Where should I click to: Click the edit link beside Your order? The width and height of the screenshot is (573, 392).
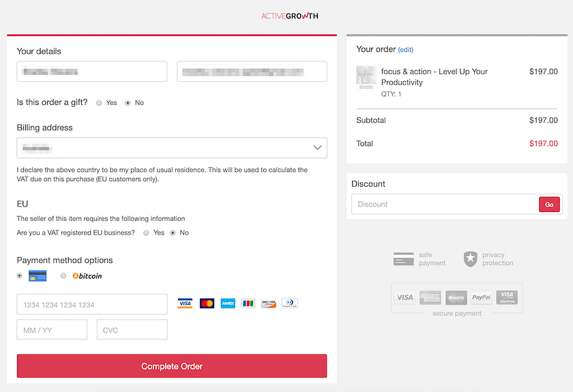pyautogui.click(x=405, y=50)
